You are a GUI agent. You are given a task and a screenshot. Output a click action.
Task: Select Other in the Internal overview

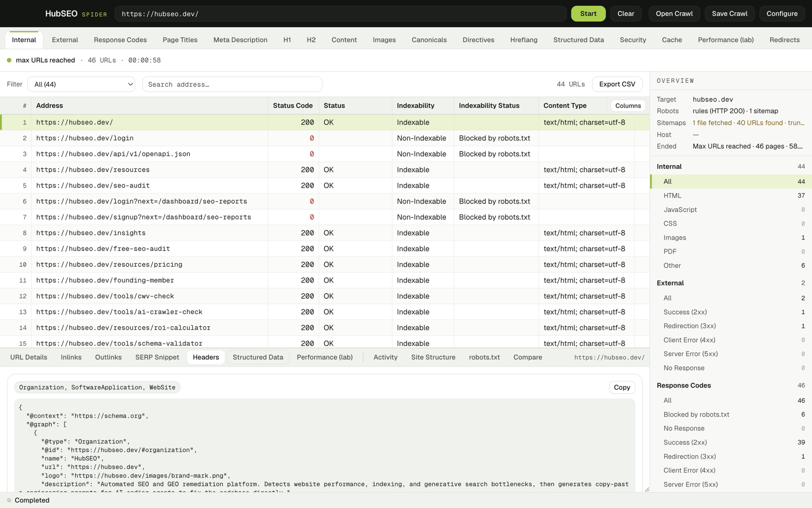(x=731, y=266)
